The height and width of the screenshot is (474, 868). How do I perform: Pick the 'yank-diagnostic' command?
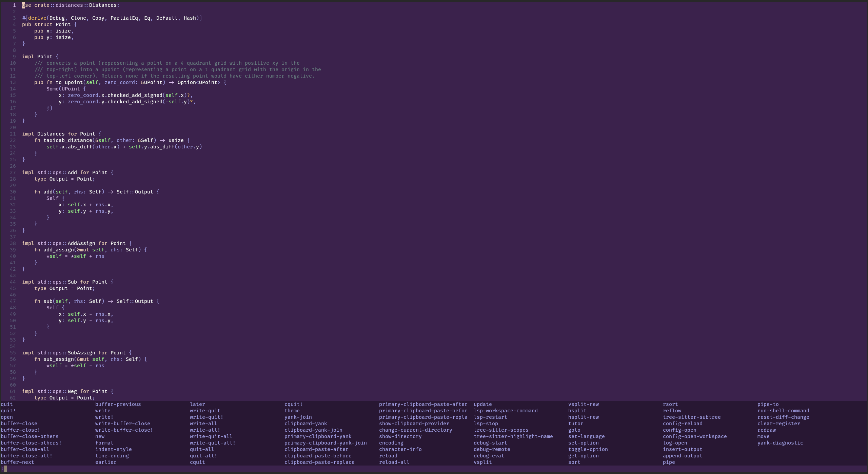pos(780,443)
